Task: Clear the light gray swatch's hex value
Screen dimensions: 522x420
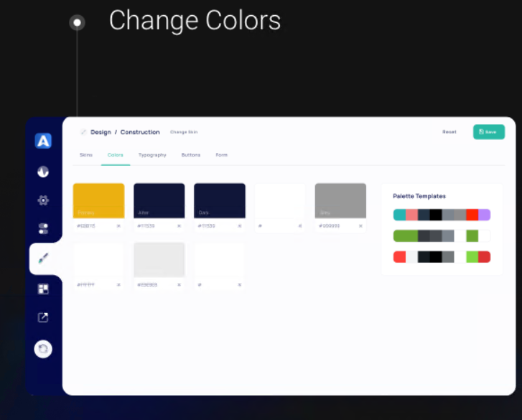Action: click(x=179, y=285)
